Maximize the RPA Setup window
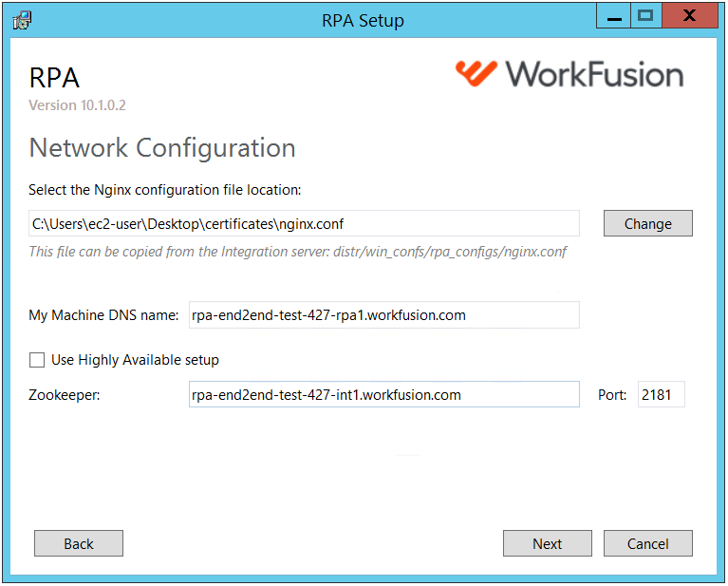 645,16
